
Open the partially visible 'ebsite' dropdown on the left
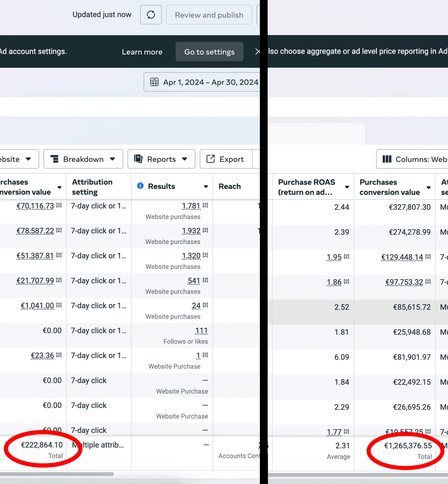click(x=19, y=159)
